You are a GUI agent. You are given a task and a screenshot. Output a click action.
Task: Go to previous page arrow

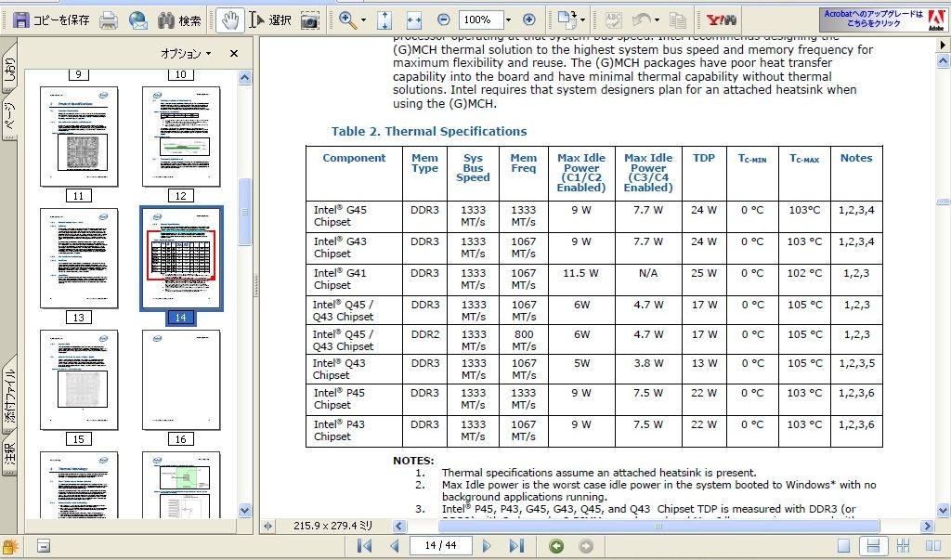[395, 546]
